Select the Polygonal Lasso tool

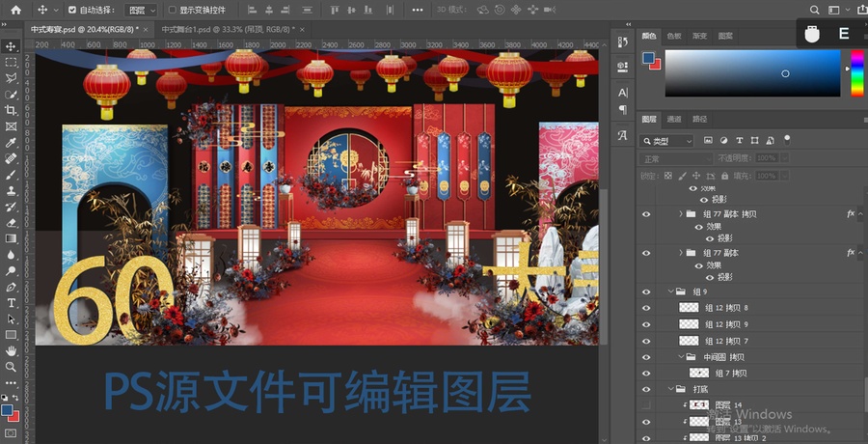11,78
